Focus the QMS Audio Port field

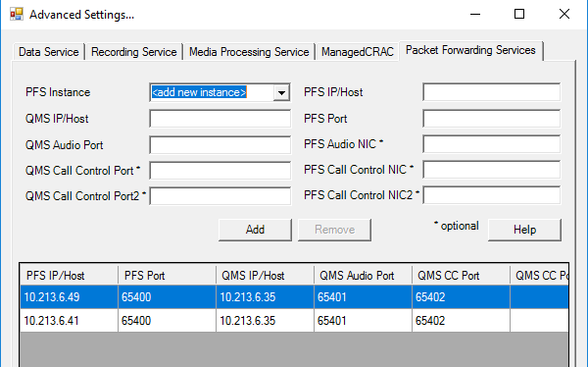(x=220, y=145)
